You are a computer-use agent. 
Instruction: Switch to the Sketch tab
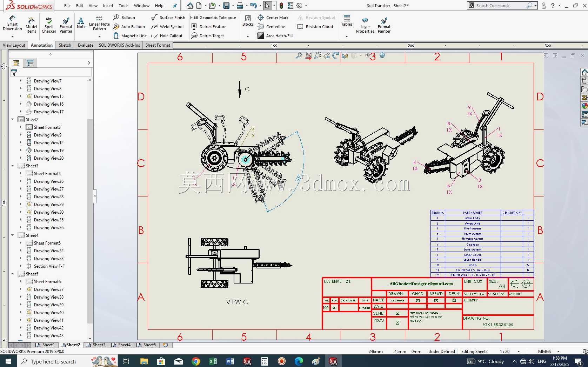(x=65, y=45)
